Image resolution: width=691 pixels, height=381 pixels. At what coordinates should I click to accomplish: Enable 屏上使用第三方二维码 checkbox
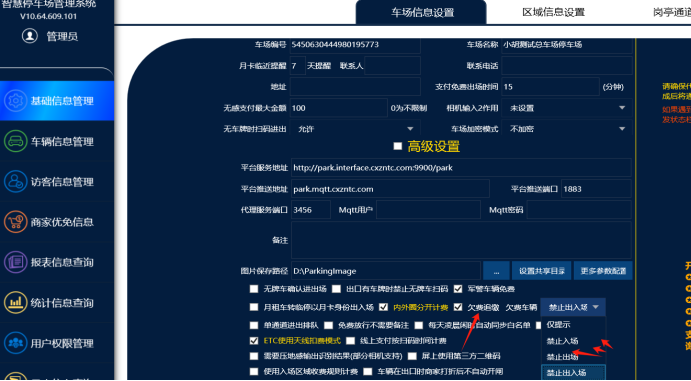(x=412, y=356)
